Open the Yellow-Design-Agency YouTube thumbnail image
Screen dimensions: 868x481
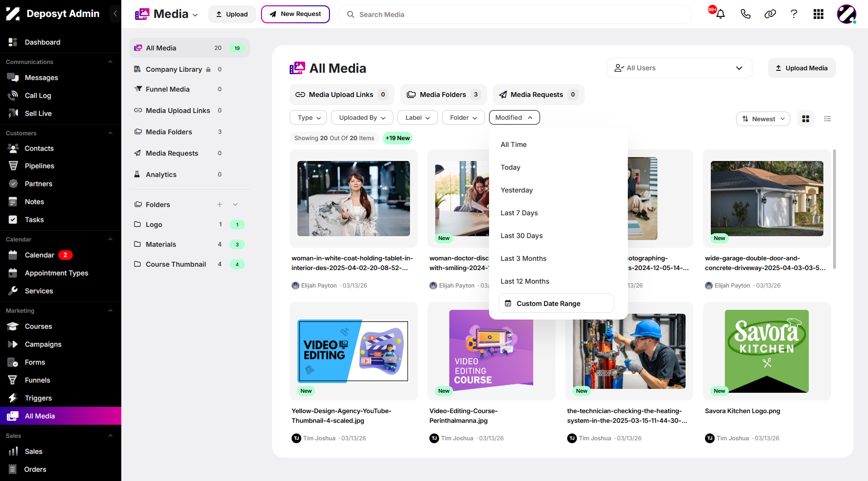click(x=353, y=351)
